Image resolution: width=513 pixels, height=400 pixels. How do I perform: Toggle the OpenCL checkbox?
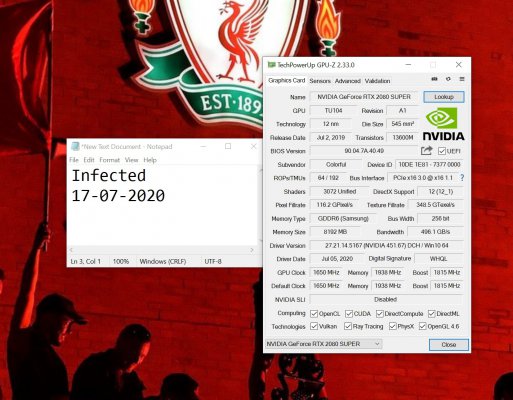click(x=314, y=314)
